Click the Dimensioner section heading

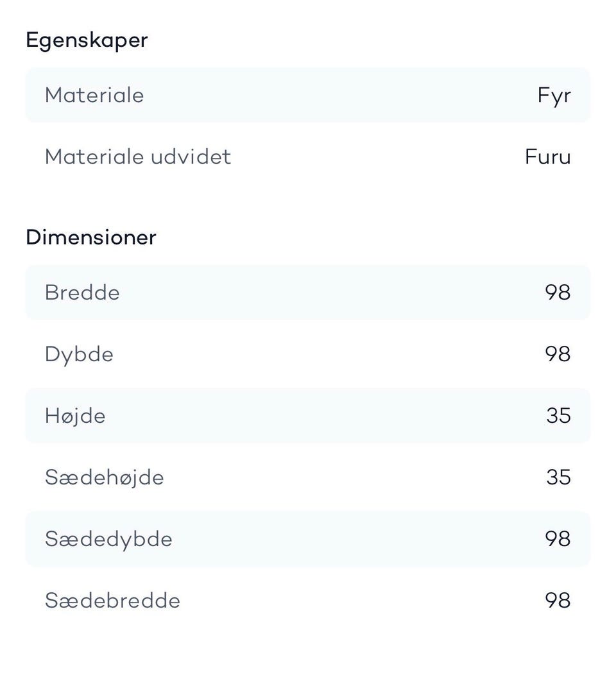click(x=91, y=237)
